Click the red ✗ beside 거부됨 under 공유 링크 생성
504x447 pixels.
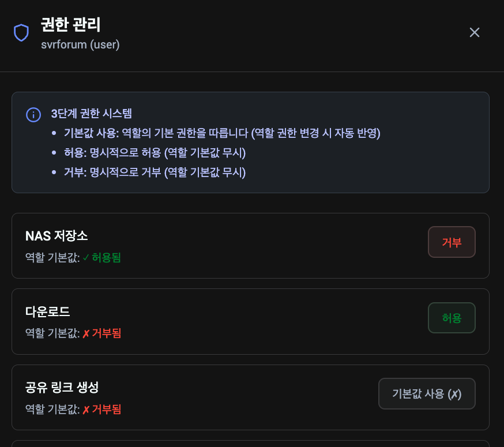coord(85,410)
